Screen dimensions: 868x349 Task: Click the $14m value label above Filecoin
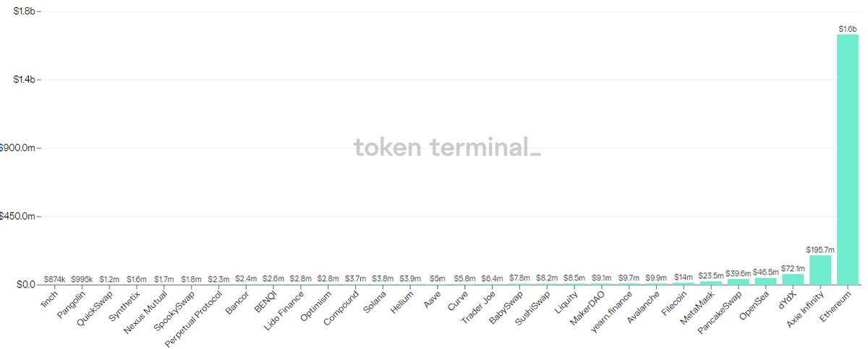tap(683, 277)
